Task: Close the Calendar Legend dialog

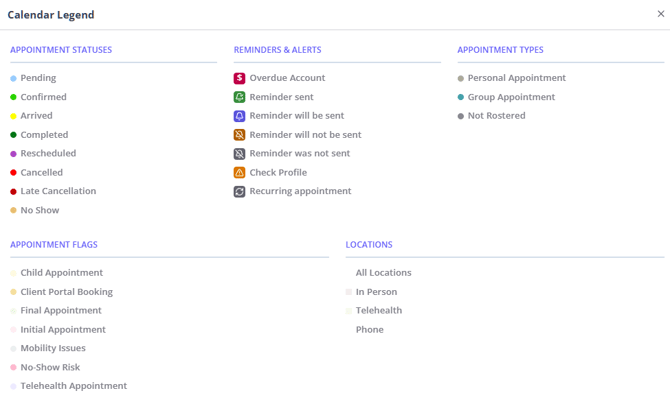Action: coord(661,14)
